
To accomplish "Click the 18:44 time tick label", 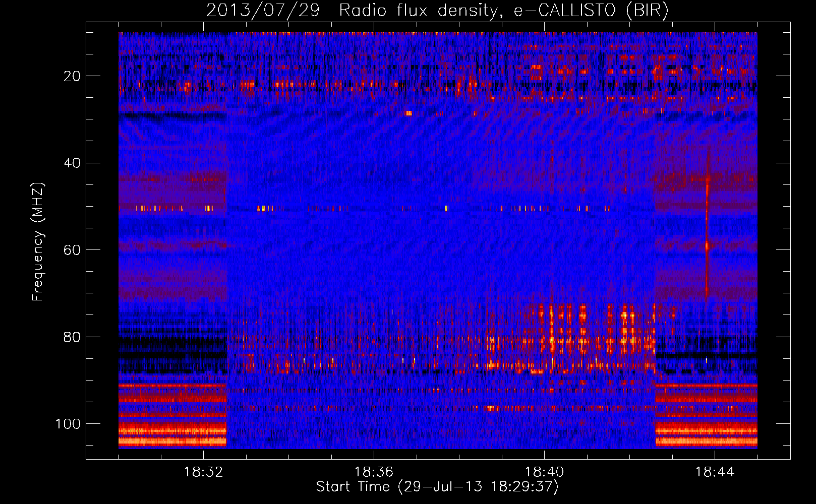I will coord(715,472).
